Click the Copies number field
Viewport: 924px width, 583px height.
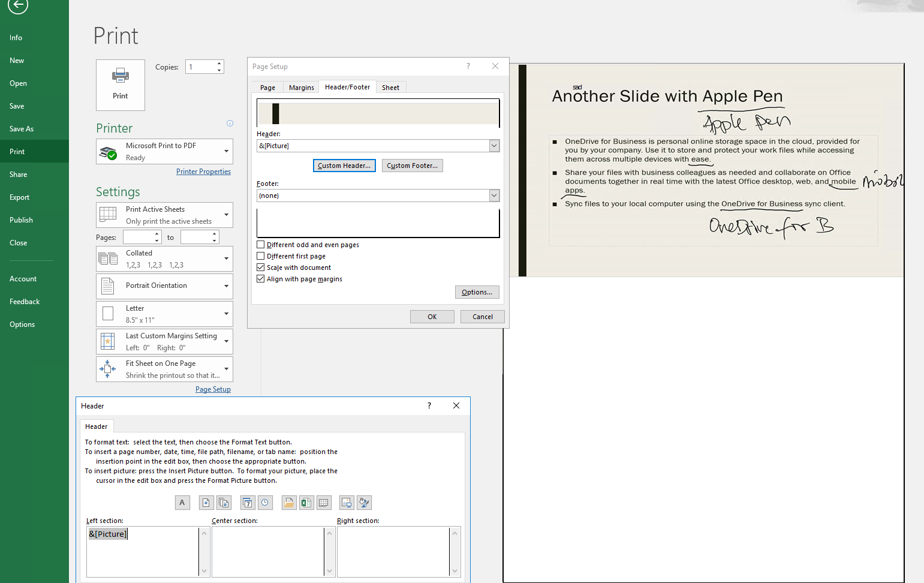(201, 67)
